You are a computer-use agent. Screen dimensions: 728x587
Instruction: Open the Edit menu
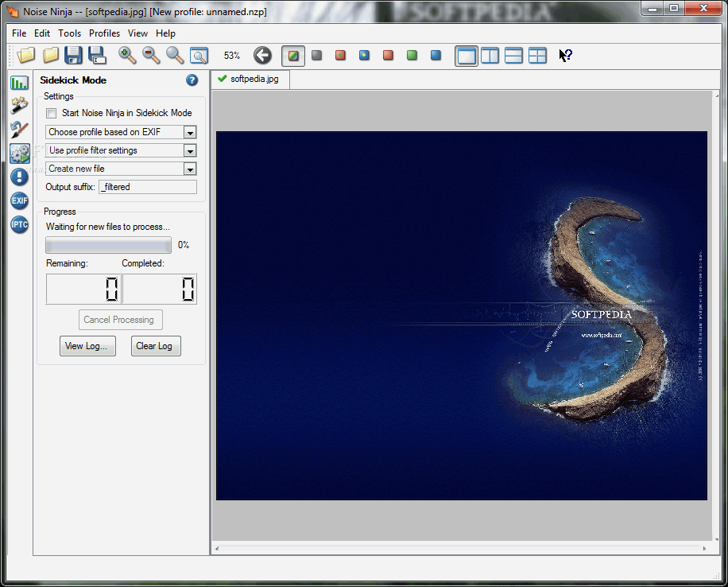[x=42, y=33]
